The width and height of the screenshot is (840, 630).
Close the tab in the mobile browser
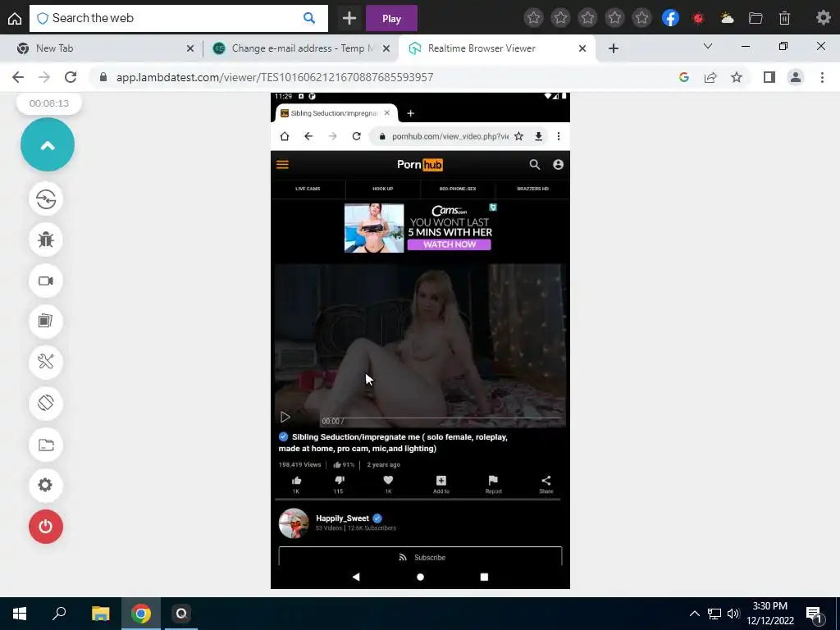point(387,113)
